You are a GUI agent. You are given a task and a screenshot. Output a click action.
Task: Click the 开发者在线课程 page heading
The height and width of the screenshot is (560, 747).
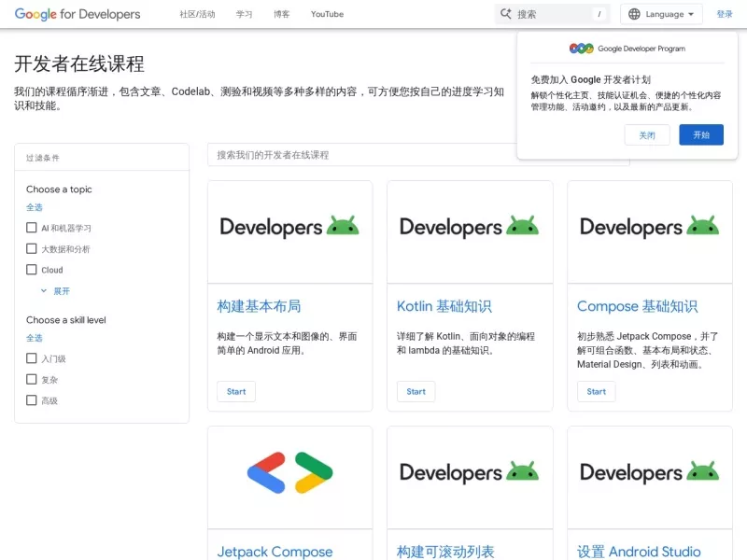(79, 63)
